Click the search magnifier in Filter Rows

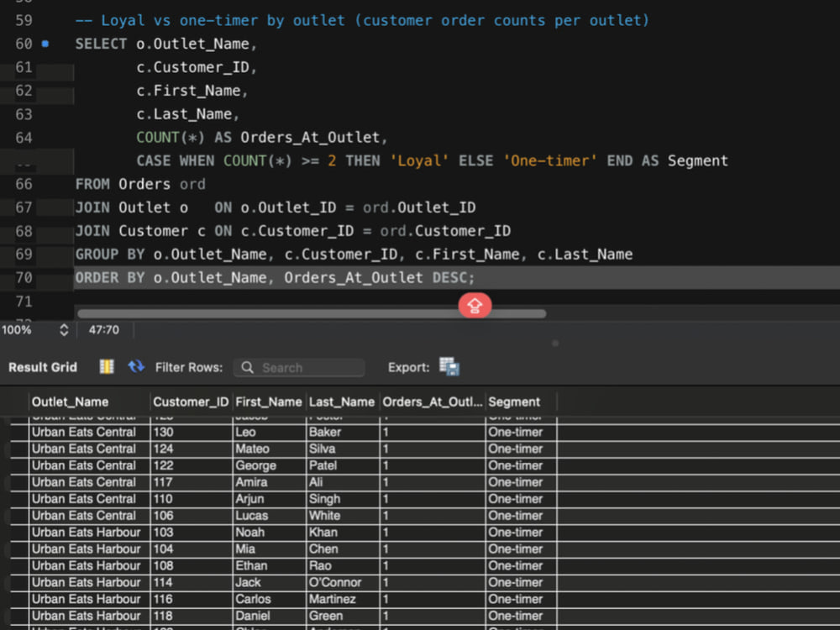(x=247, y=367)
